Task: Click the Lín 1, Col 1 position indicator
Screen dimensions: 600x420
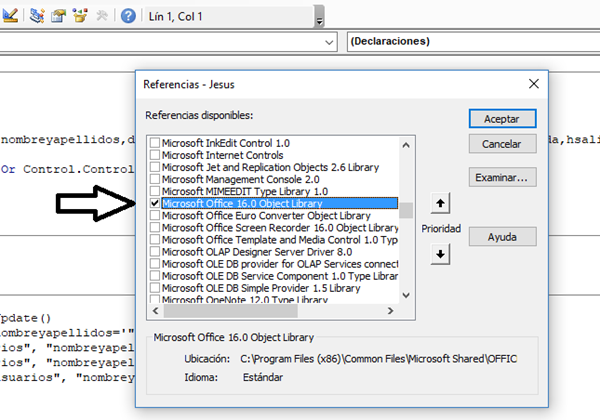Action: [x=175, y=16]
